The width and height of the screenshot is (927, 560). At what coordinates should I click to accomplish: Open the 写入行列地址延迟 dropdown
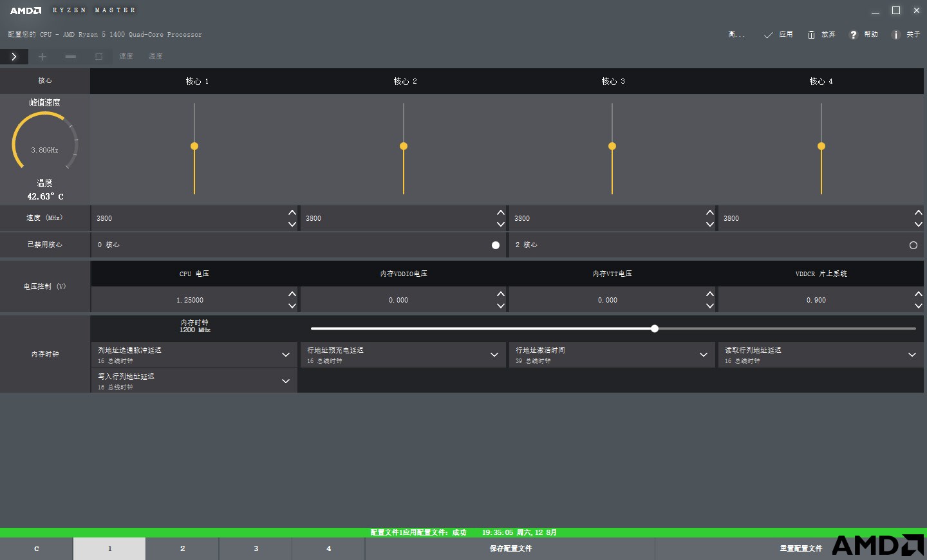[194, 381]
